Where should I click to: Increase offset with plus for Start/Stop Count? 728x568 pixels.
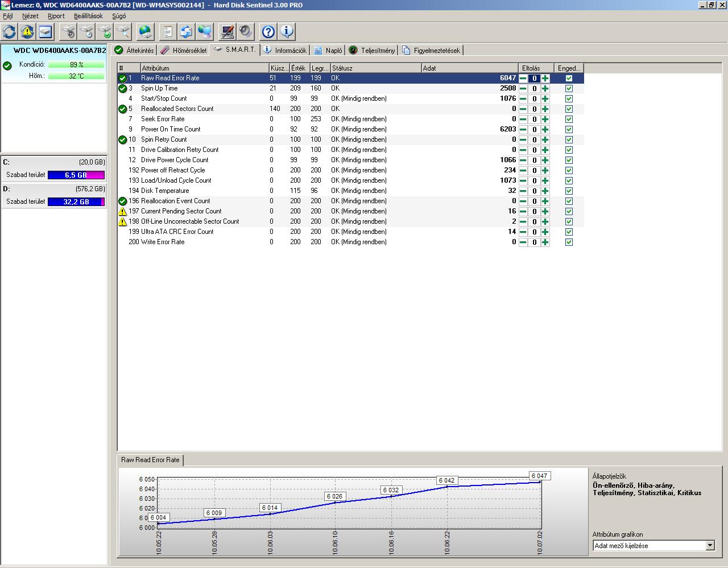click(545, 99)
